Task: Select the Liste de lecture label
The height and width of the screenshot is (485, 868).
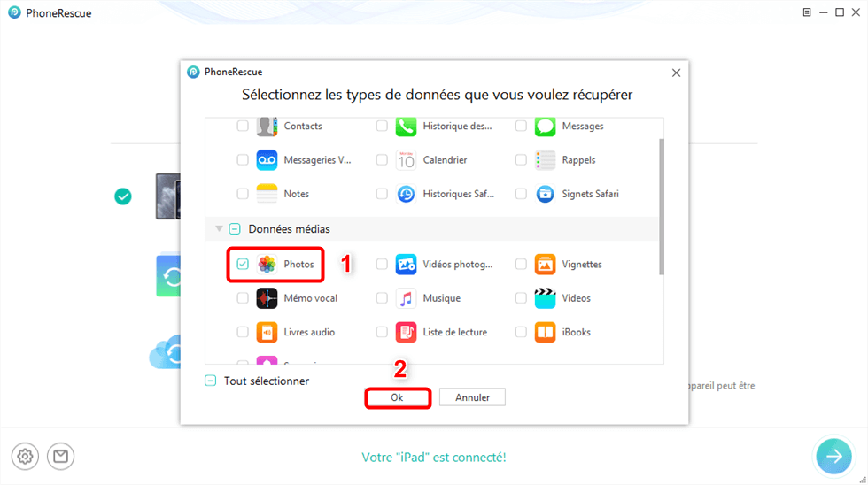Action: point(455,332)
